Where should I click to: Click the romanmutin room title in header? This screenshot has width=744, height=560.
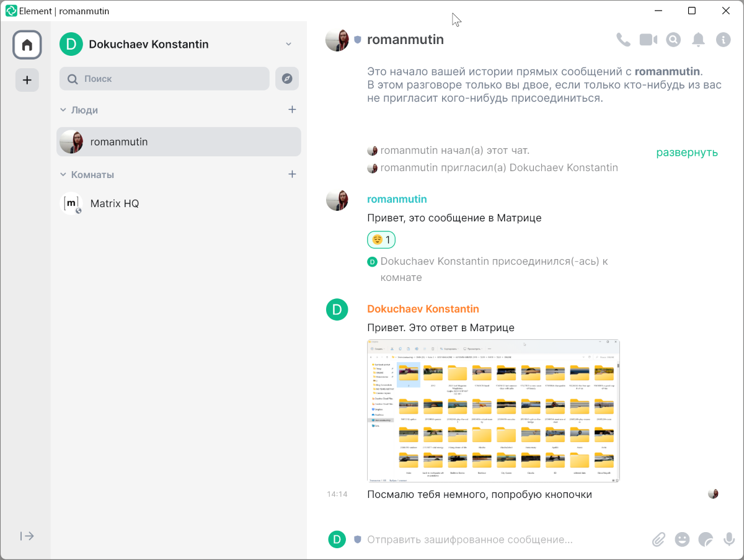[405, 40]
